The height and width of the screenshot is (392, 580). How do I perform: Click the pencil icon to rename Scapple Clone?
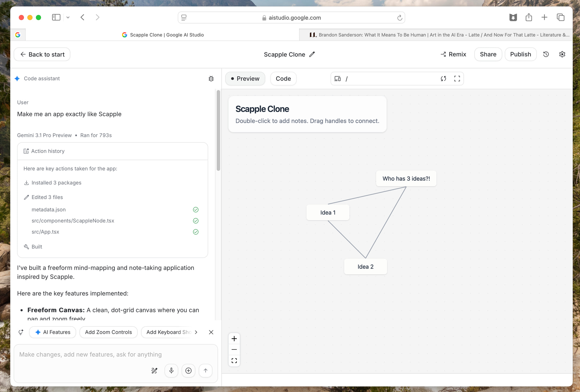pos(312,54)
